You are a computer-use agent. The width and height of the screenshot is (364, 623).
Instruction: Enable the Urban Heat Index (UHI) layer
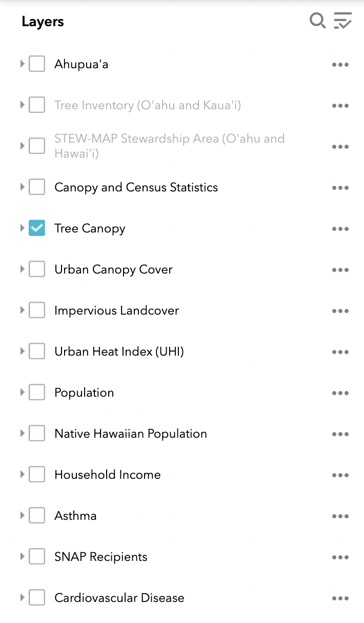pyautogui.click(x=37, y=352)
